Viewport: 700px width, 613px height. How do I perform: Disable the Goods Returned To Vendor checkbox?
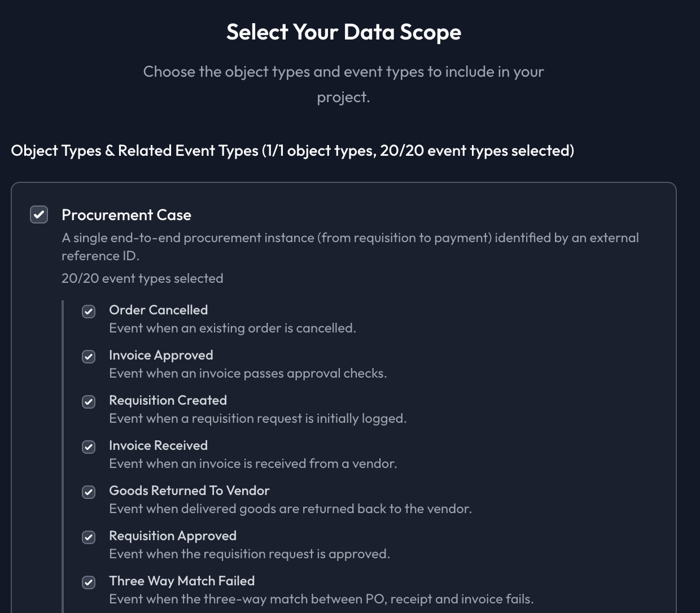(89, 492)
